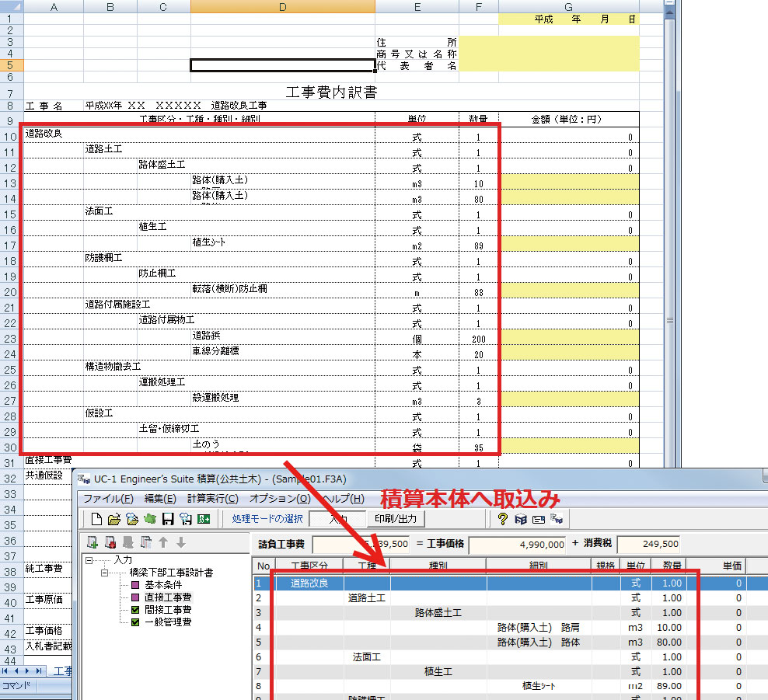Screen dimensions: 768x700
Task: Select the 間接工事費 tree item label
Action: coord(168,610)
